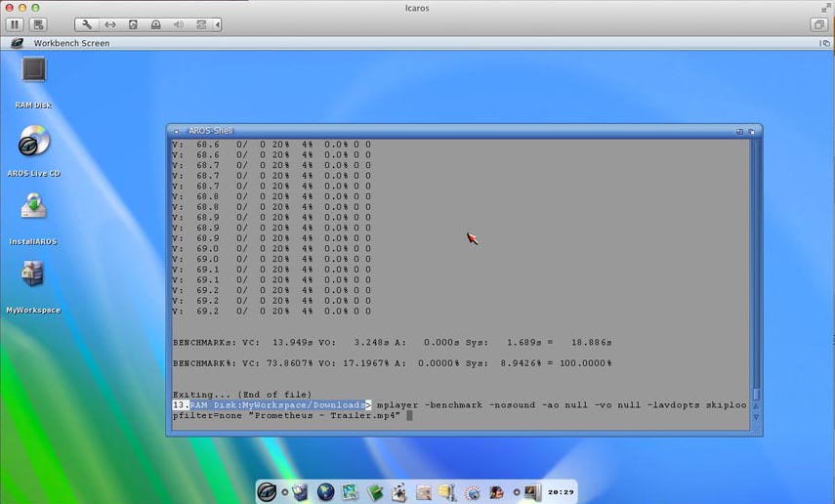Click the window-mode button at the toolbar's right end
Screen dimensions: 835x504
819,24
